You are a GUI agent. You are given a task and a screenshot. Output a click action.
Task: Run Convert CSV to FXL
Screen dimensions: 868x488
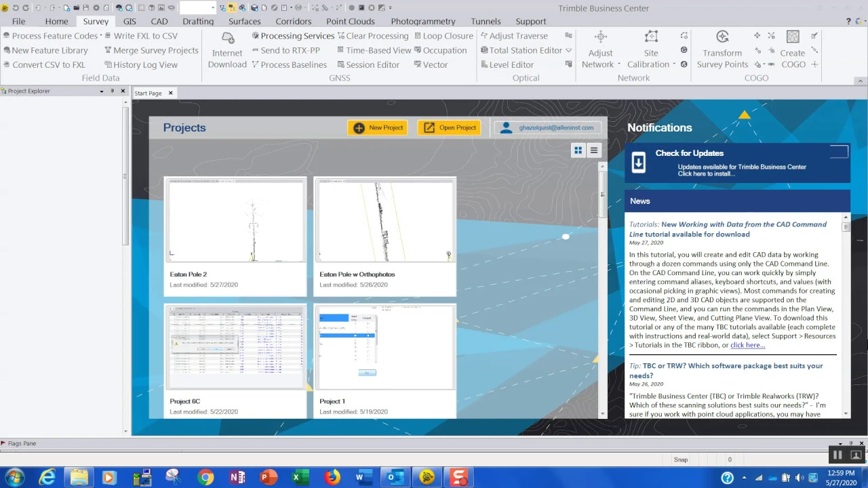[x=44, y=64]
